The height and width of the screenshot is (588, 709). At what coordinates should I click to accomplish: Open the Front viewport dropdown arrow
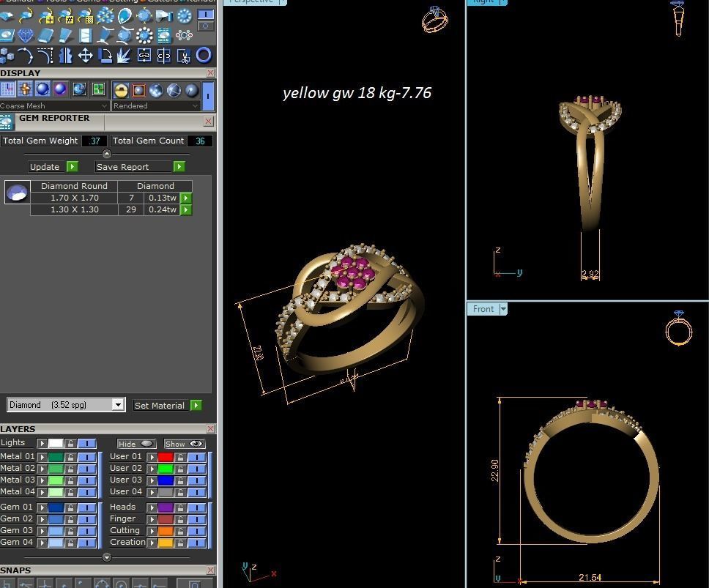(502, 309)
